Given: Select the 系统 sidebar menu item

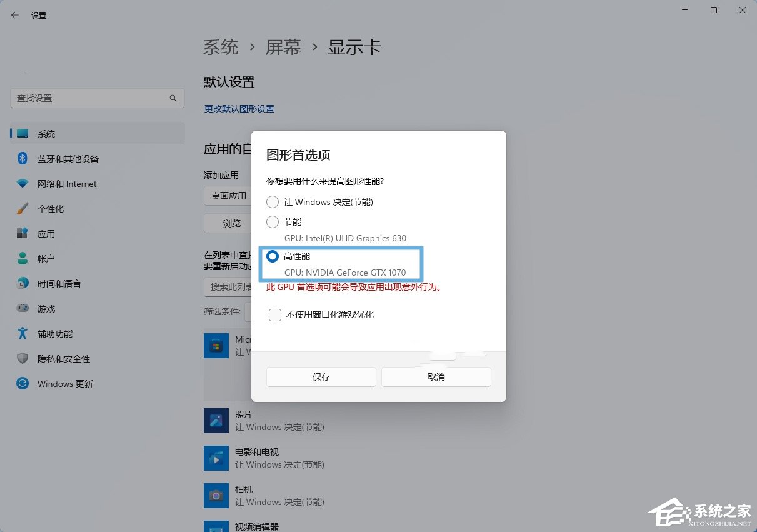Looking at the screenshot, I should tap(45, 133).
